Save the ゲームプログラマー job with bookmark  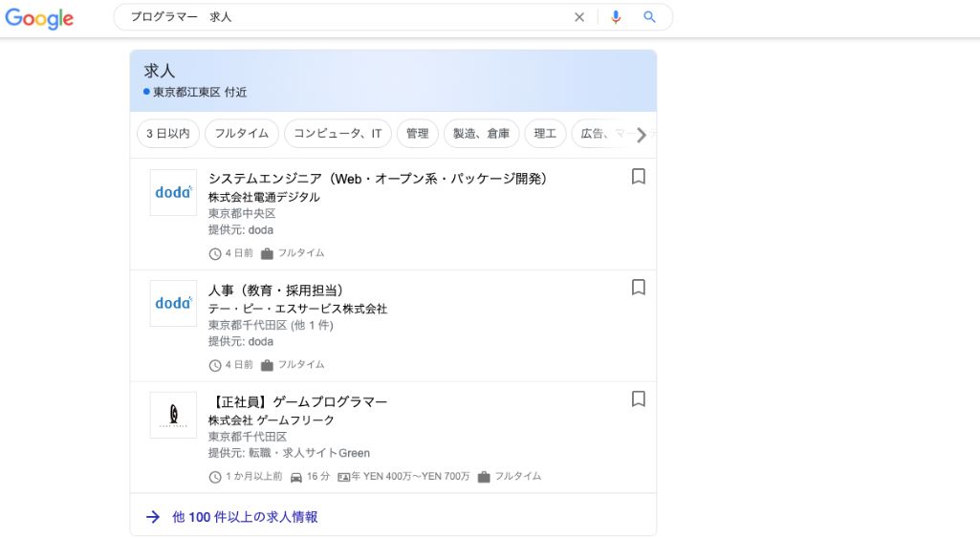point(638,398)
